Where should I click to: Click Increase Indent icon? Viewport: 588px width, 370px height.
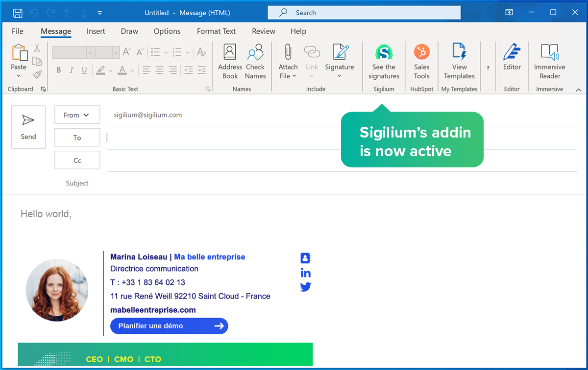click(202, 70)
